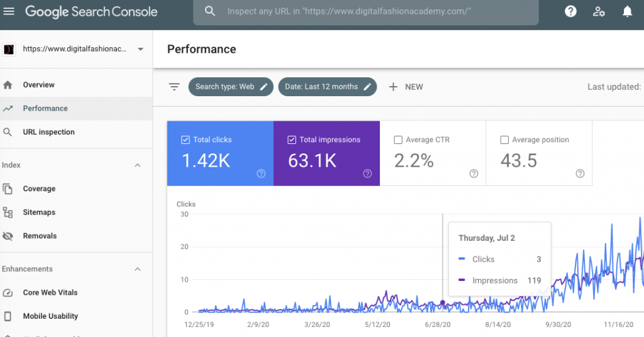This screenshot has width=644, height=337.
Task: Click the Performance trend-line icon
Action: click(8, 109)
